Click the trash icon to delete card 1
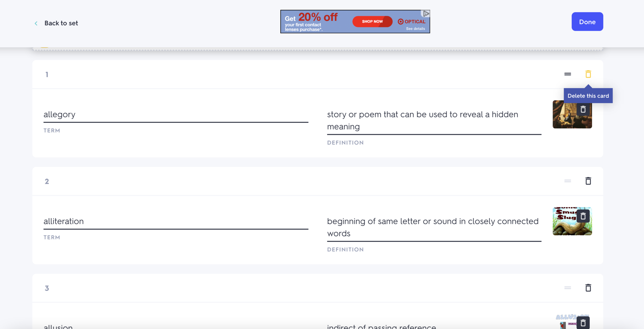 tap(588, 74)
